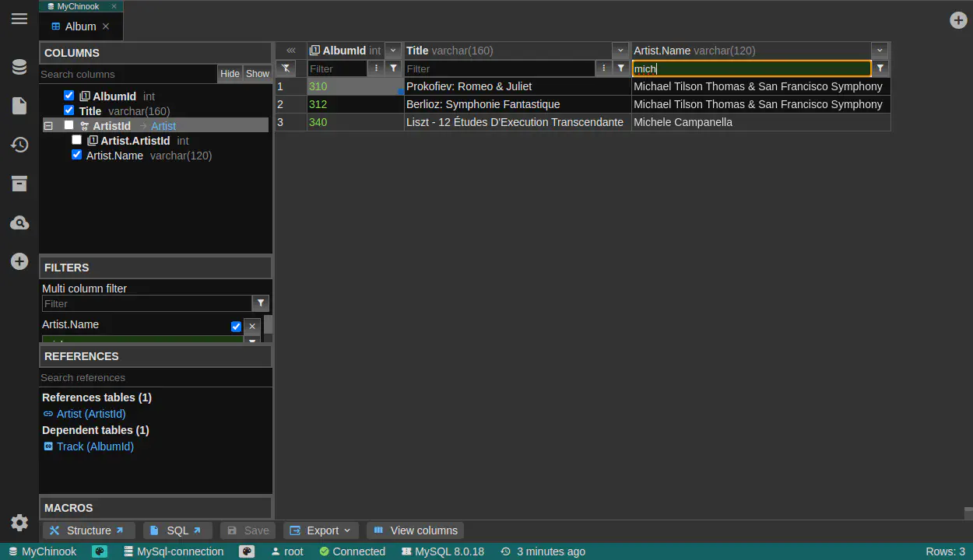Open the Title column header dropdown
The height and width of the screenshot is (560, 973).
click(620, 51)
